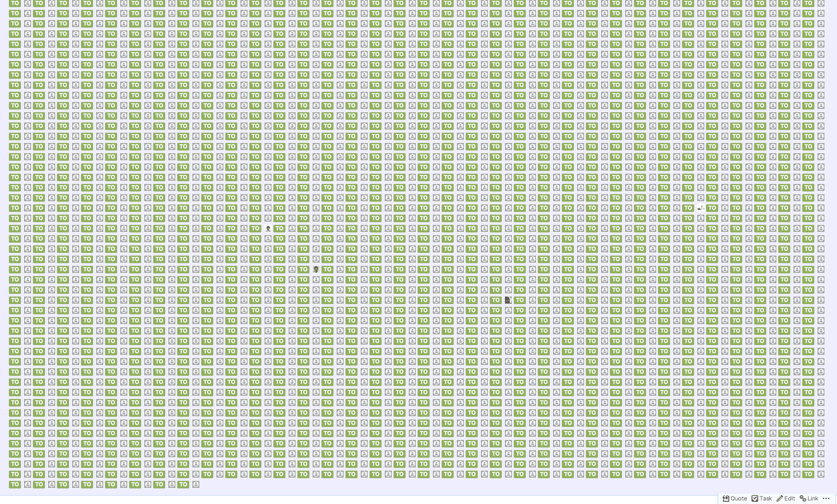Click the small dark-haired bust portrait avatar
This screenshot has height=504, width=837.
pos(268,228)
